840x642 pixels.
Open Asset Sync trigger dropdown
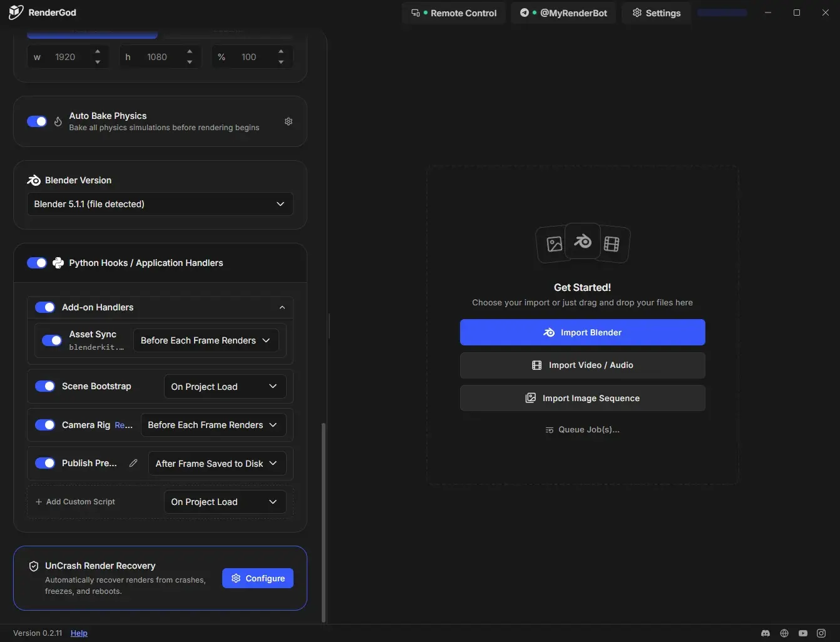click(206, 340)
